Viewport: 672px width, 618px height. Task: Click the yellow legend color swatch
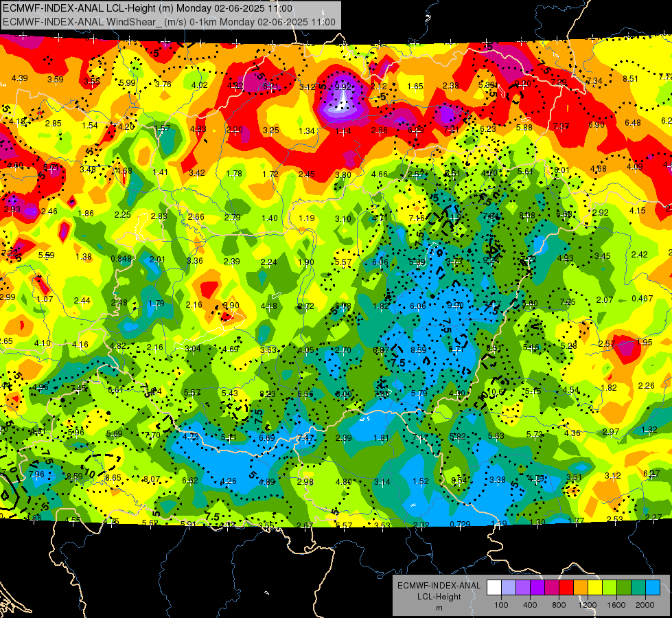[595, 588]
